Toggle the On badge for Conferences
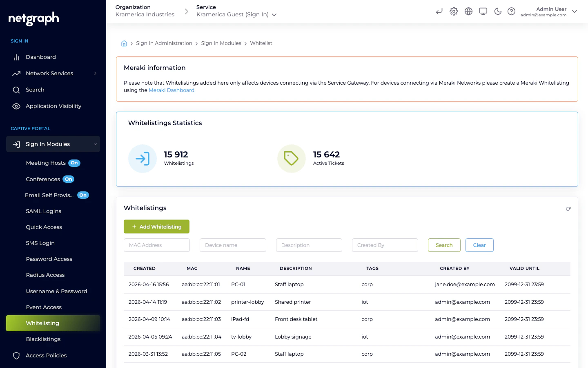 68,179
